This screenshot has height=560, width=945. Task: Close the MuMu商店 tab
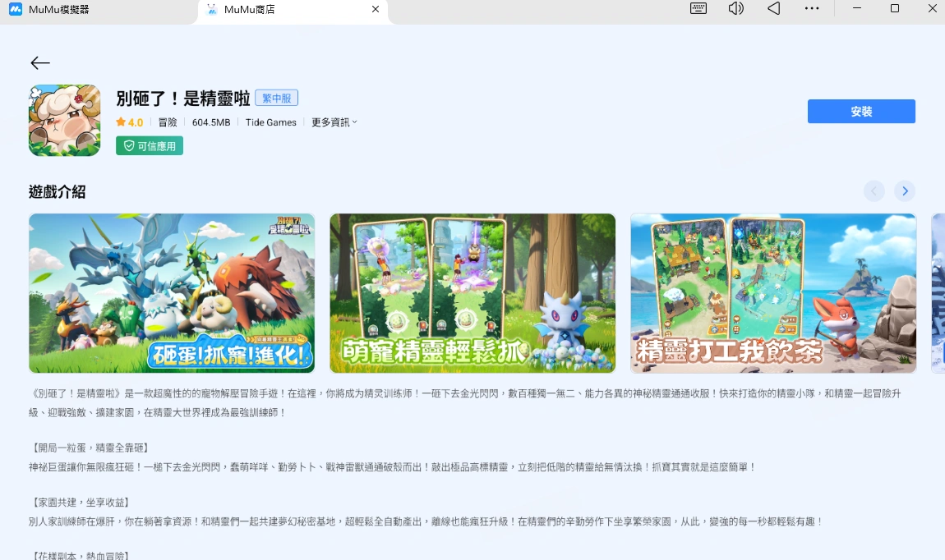click(x=376, y=9)
